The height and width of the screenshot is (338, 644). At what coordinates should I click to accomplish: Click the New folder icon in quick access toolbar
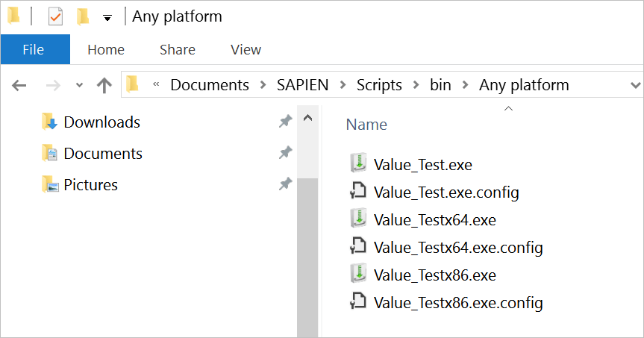83,17
